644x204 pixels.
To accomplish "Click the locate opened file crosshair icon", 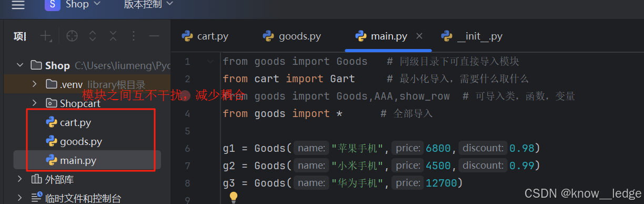I will pos(72,36).
